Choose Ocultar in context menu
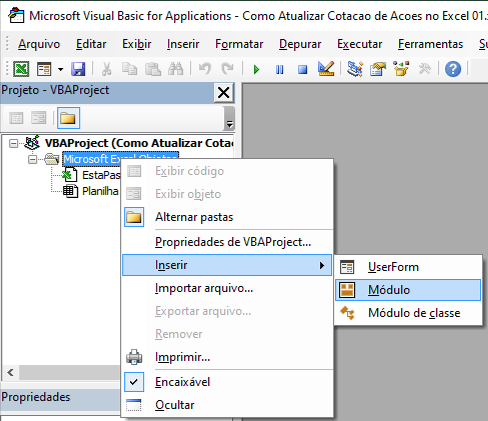 [x=227, y=405]
